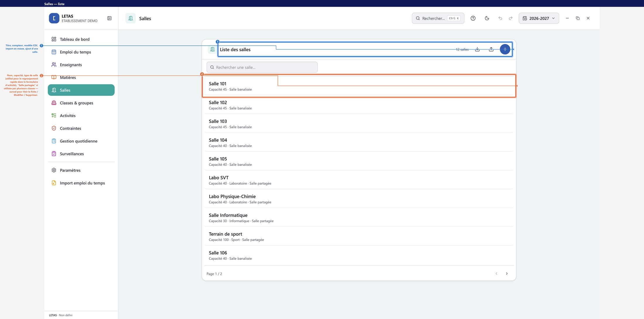Click the 12 salles counter text
The height and width of the screenshot is (319, 644).
point(462,49)
